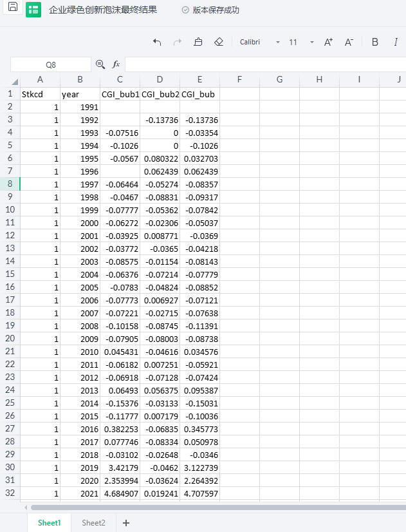Image resolution: width=406 pixels, height=532 pixels.
Task: Select the format painter brush
Action: [198, 42]
